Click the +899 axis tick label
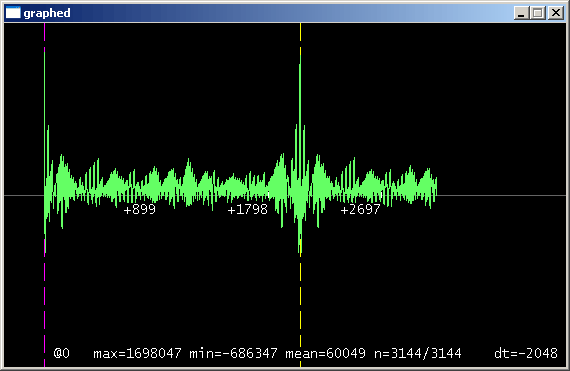 pyautogui.click(x=140, y=210)
